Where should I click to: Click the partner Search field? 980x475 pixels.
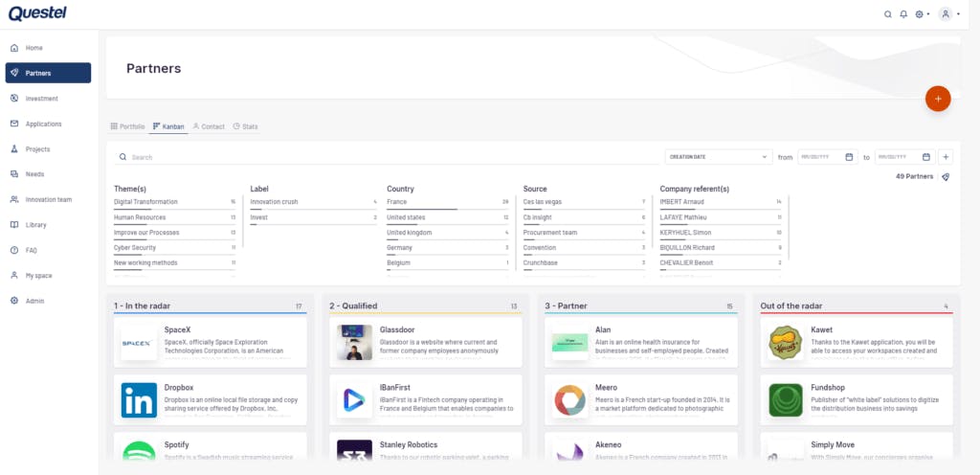coord(386,157)
